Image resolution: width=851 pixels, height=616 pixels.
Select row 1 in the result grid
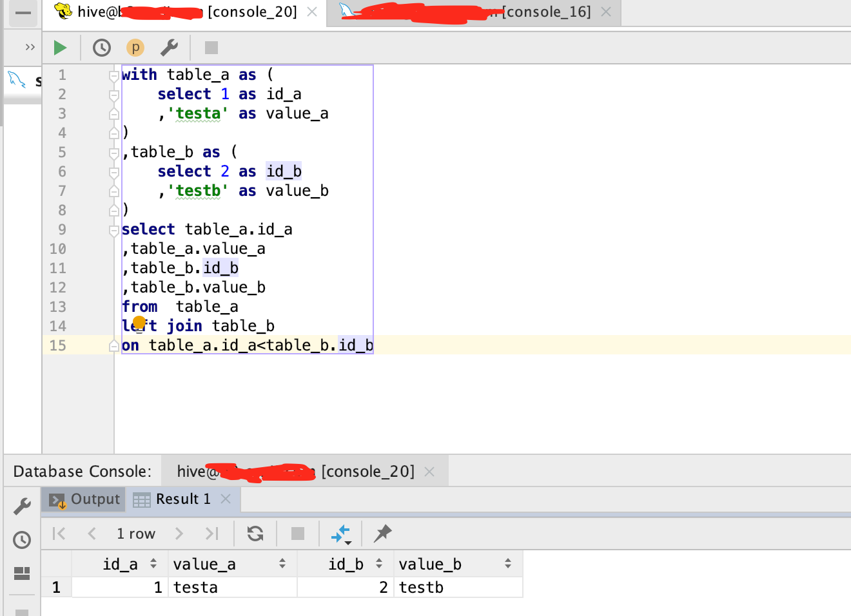pos(56,587)
